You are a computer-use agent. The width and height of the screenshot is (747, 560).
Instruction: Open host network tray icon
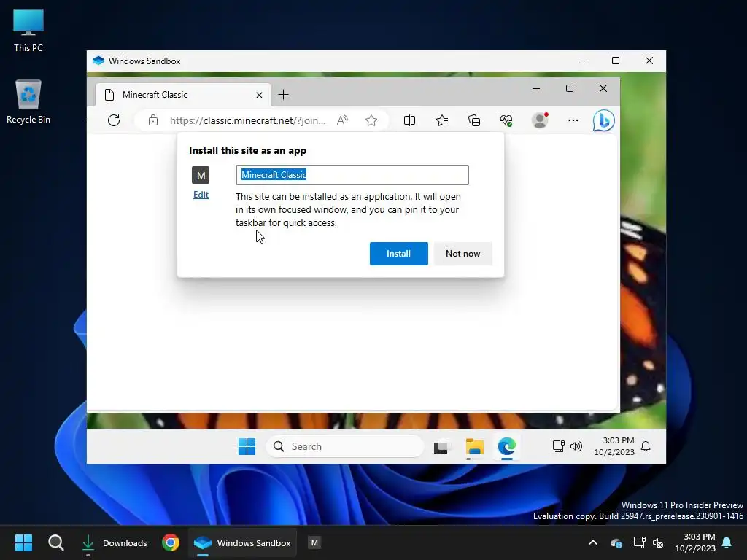tap(639, 542)
